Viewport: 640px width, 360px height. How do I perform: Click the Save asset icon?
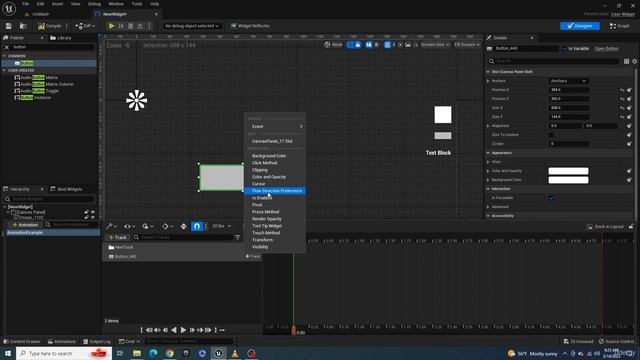point(9,26)
